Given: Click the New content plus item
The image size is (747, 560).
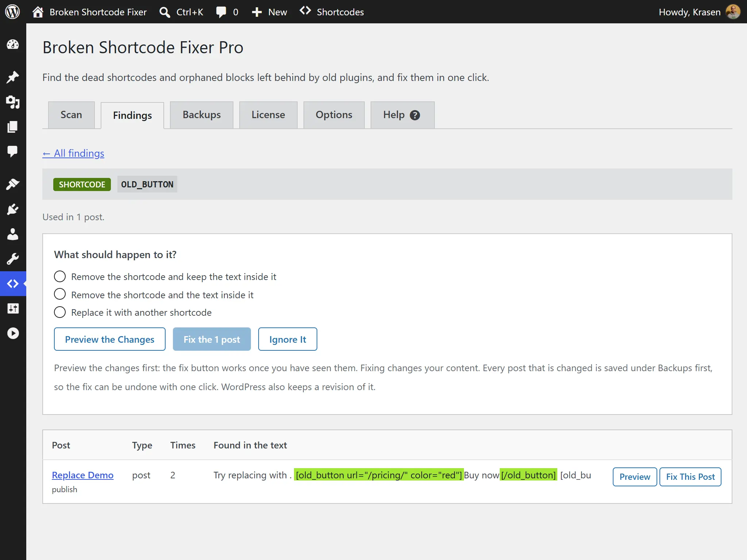Looking at the screenshot, I should pyautogui.click(x=269, y=12).
